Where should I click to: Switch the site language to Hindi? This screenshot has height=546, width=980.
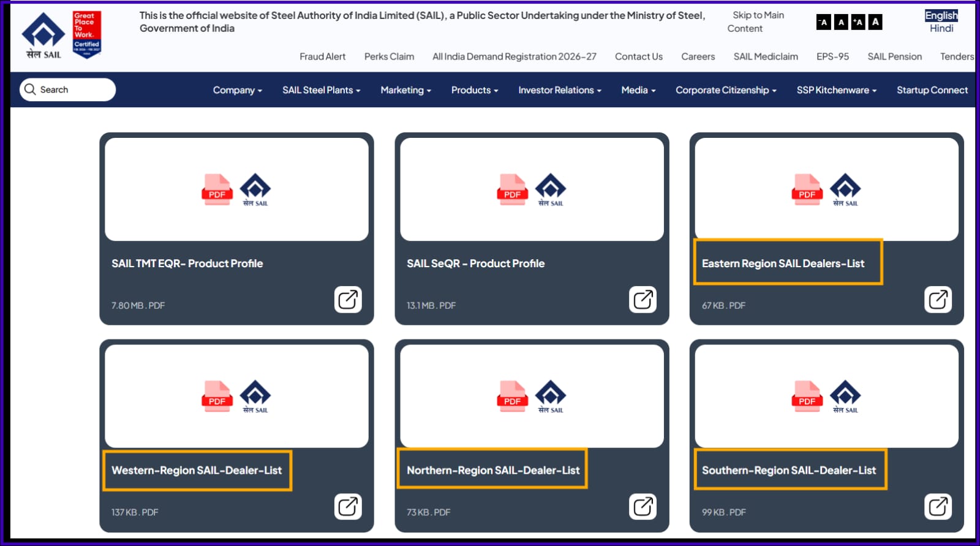[941, 28]
